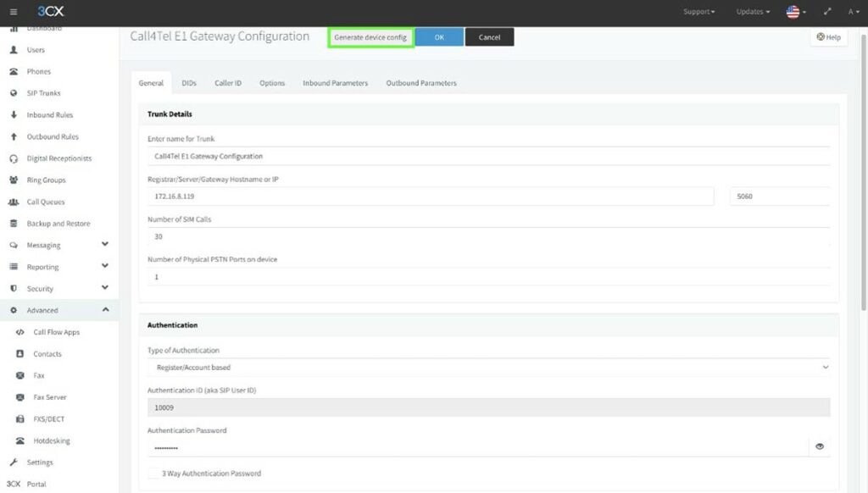This screenshot has height=493, width=868.
Task: Enable the 3 Way Authentication Password option
Action: 153,474
